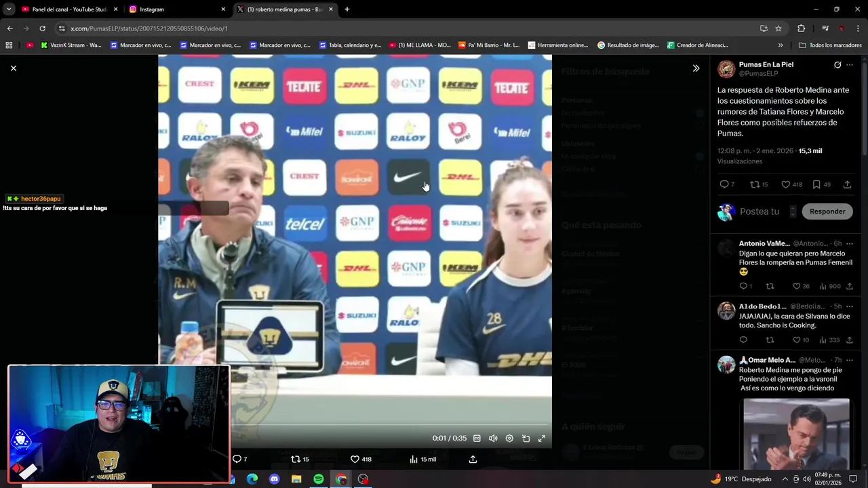Share the main post in side panel
The width and height of the screenshot is (868, 488).
(x=847, y=184)
